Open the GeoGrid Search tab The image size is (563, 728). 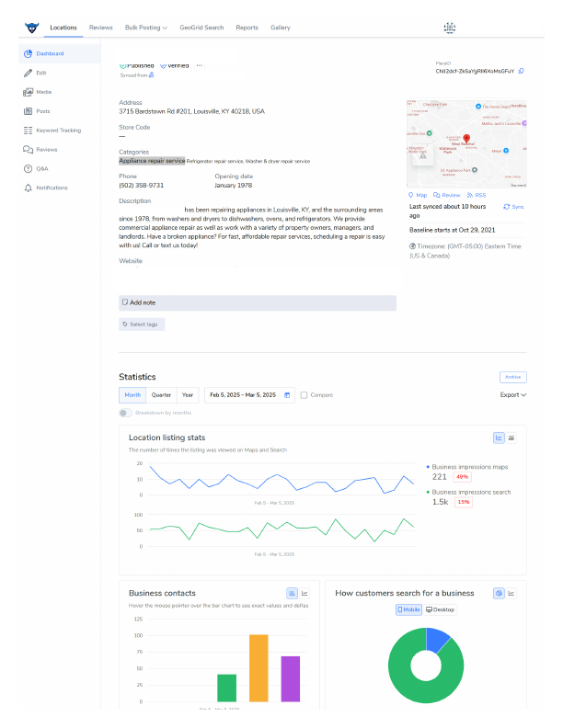coord(201,28)
